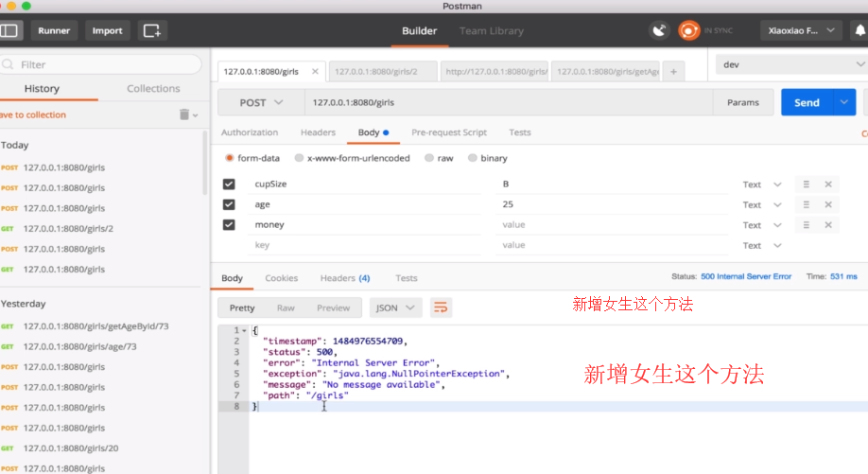Expand the trash icon dropdown arrow
The image size is (868, 474).
[x=195, y=115]
